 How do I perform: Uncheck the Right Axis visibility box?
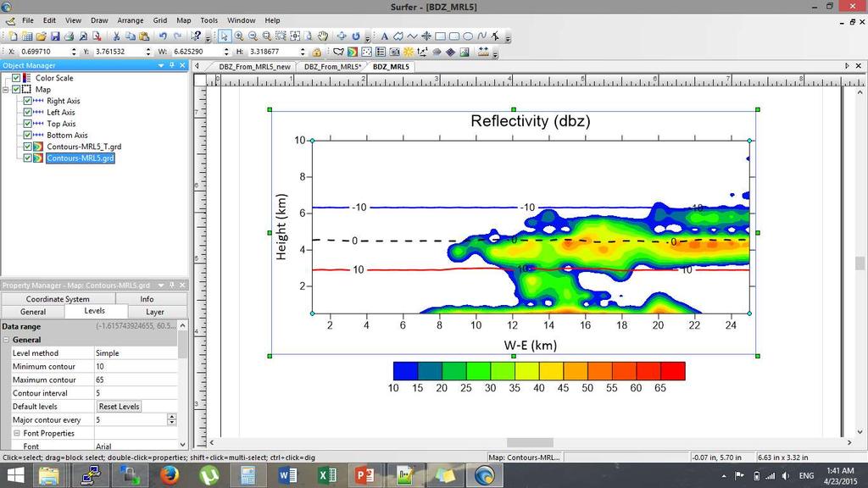click(27, 101)
